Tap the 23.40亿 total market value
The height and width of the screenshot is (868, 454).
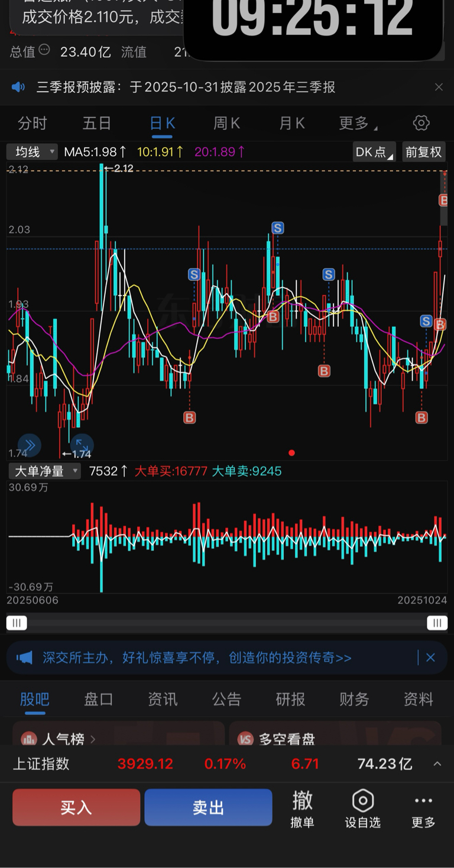click(86, 52)
